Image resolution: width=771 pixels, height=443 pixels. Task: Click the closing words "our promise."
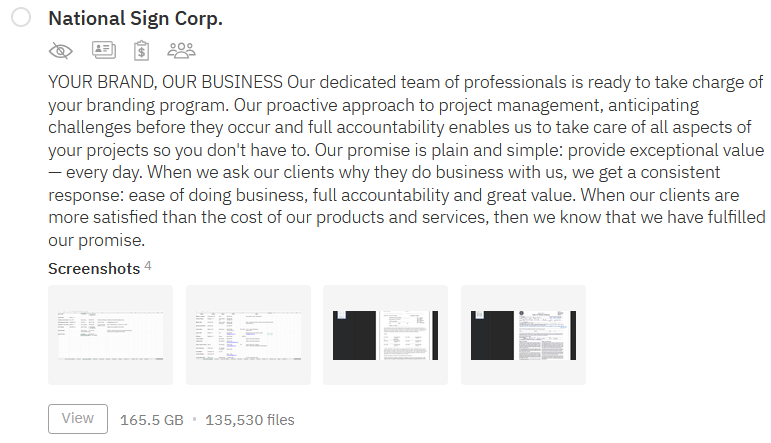(96, 240)
